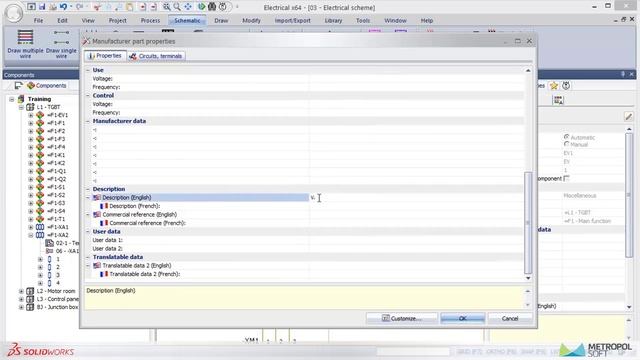Open the Library menu

click(x=333, y=20)
